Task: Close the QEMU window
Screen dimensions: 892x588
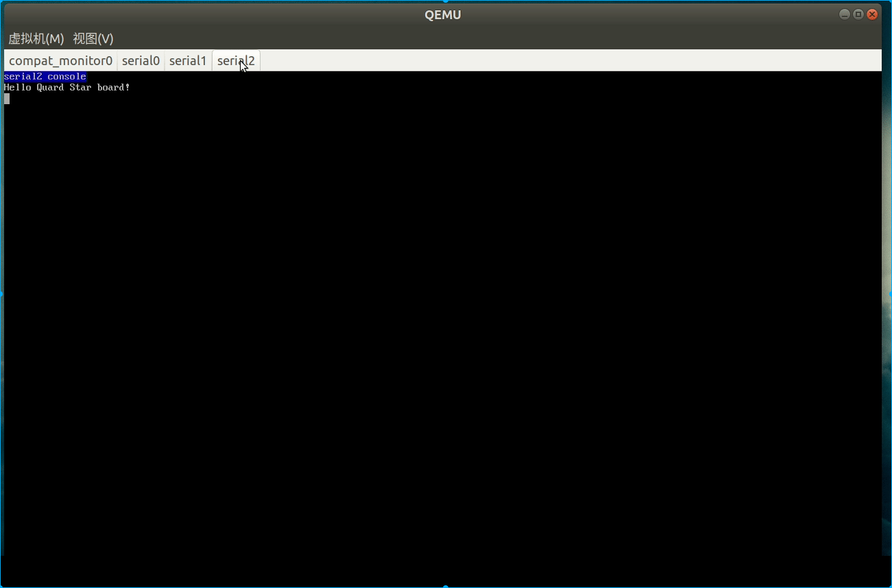Action: pyautogui.click(x=872, y=14)
